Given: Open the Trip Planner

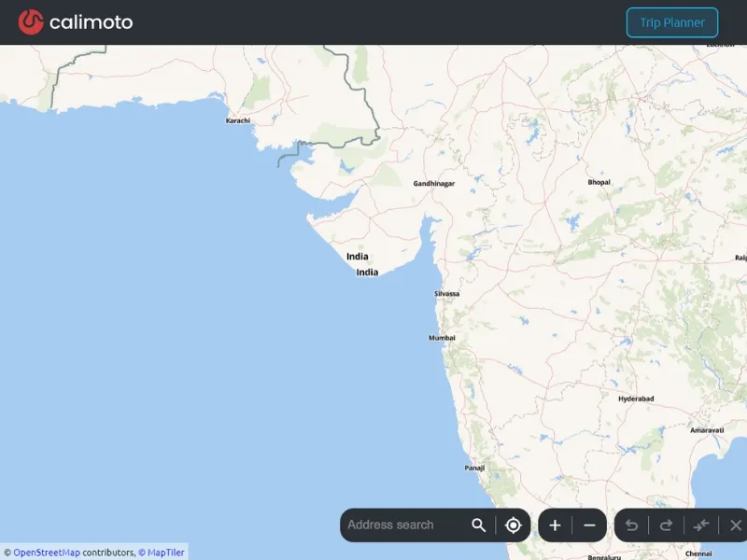Looking at the screenshot, I should click(671, 21).
